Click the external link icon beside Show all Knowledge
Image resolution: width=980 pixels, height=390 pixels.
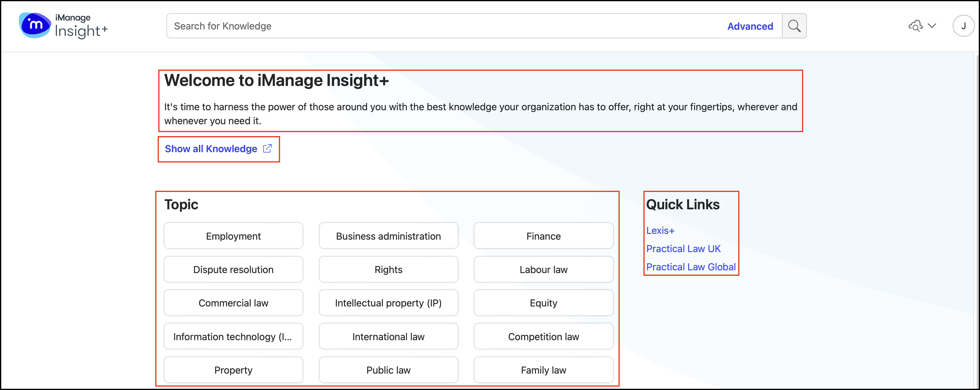[x=267, y=149]
